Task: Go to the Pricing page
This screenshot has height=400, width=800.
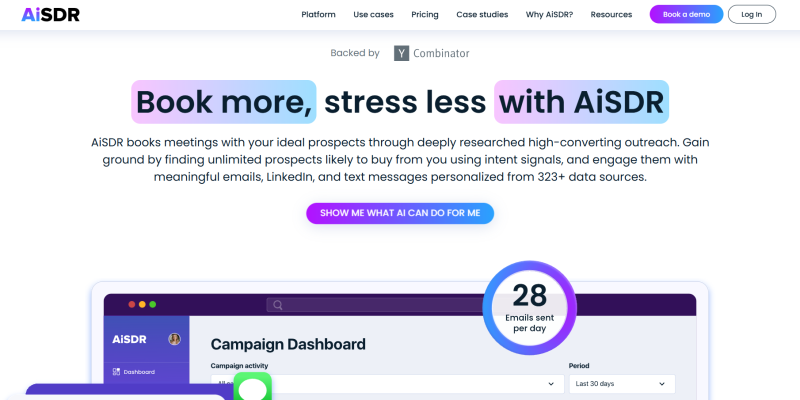Action: pyautogui.click(x=424, y=15)
